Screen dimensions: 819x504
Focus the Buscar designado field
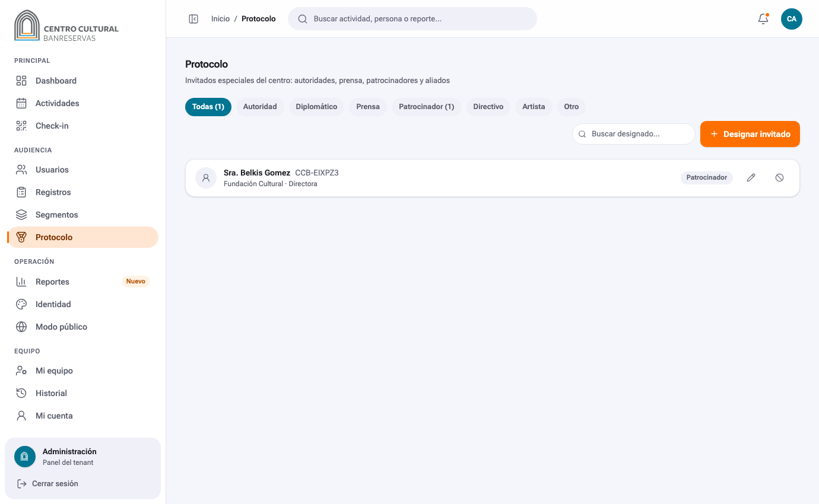(x=634, y=134)
